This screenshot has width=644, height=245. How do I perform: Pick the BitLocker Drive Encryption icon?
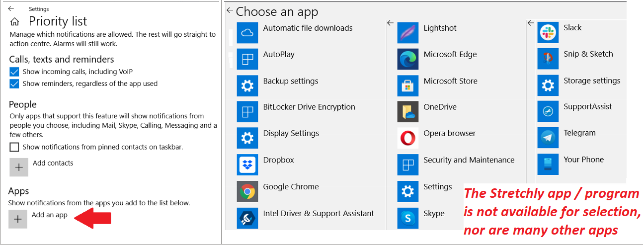[247, 112]
